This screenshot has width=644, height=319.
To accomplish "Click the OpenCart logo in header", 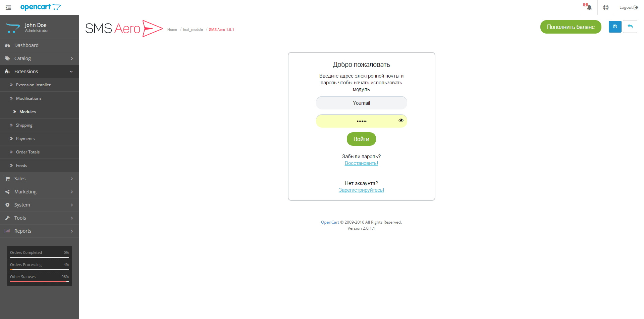I will tap(41, 7).
